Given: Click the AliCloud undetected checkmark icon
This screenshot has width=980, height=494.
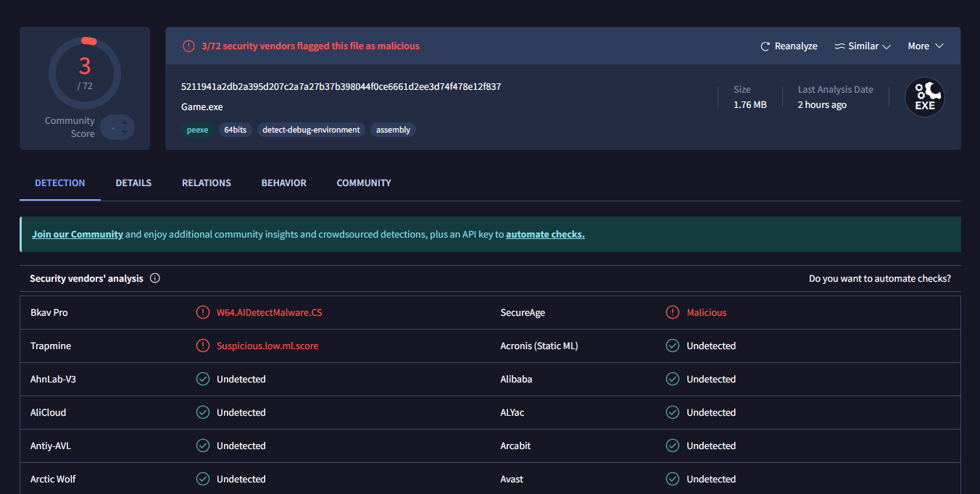Looking at the screenshot, I should pos(203,412).
